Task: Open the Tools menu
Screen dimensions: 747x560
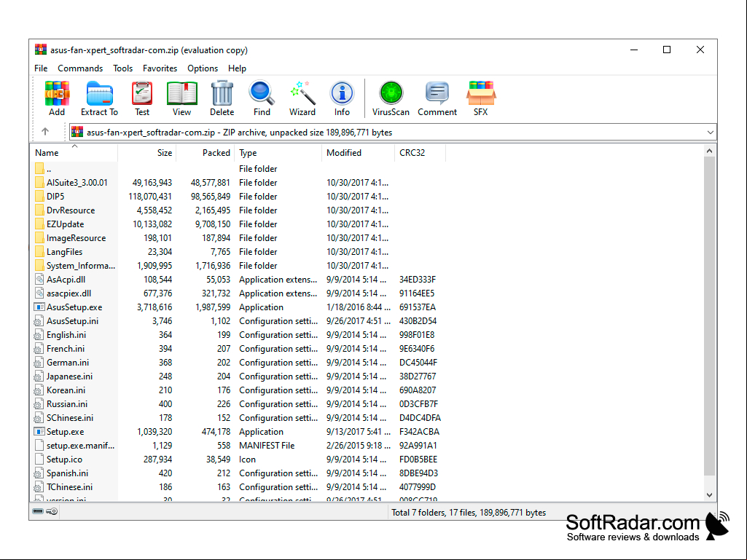Action: [122, 68]
